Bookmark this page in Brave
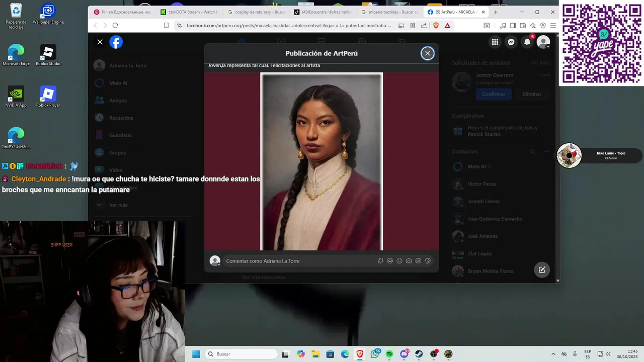 pyautogui.click(x=166, y=26)
